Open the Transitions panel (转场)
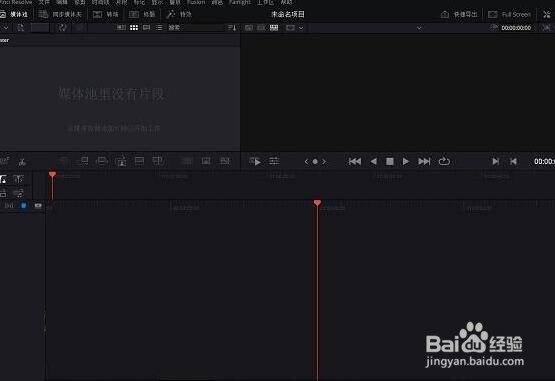The height and width of the screenshot is (381, 555). point(105,15)
